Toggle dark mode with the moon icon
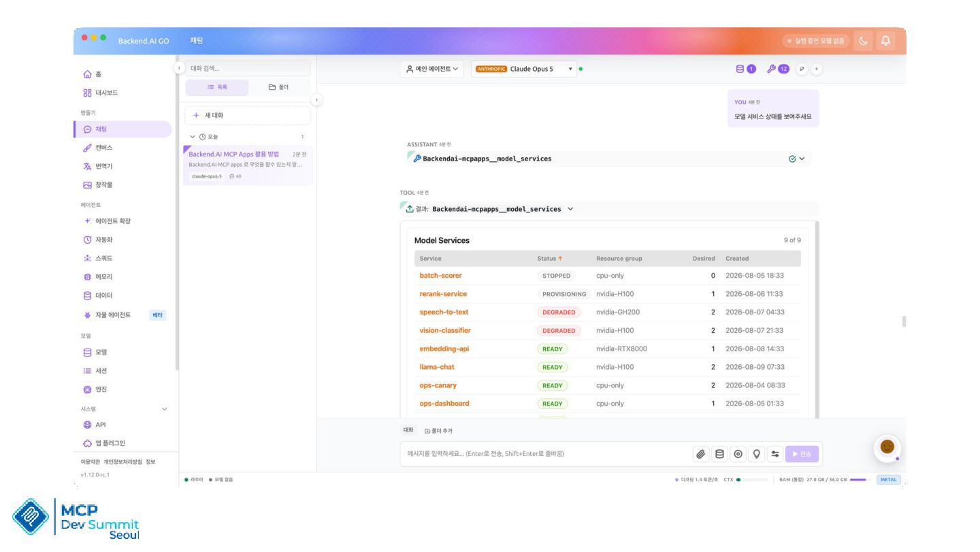980x552 pixels. click(863, 41)
